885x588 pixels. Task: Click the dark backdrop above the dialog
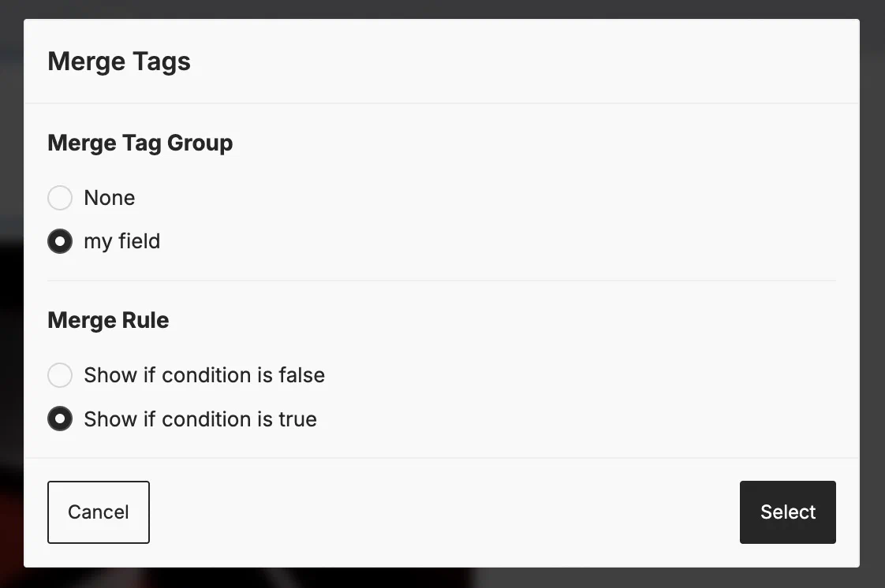pyautogui.click(x=442, y=9)
